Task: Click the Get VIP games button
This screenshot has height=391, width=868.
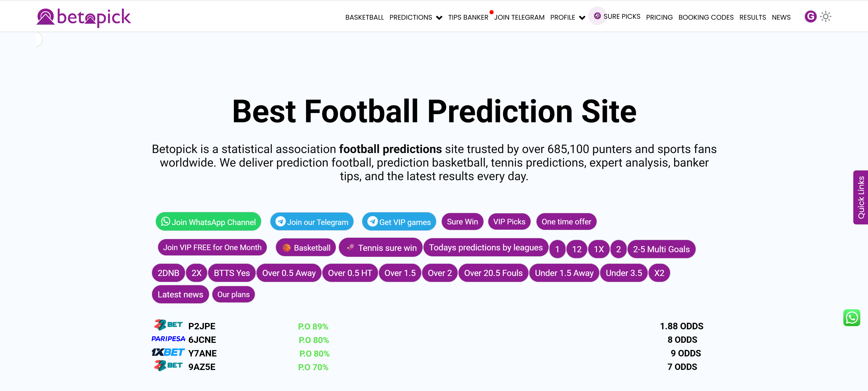Action: click(x=399, y=222)
